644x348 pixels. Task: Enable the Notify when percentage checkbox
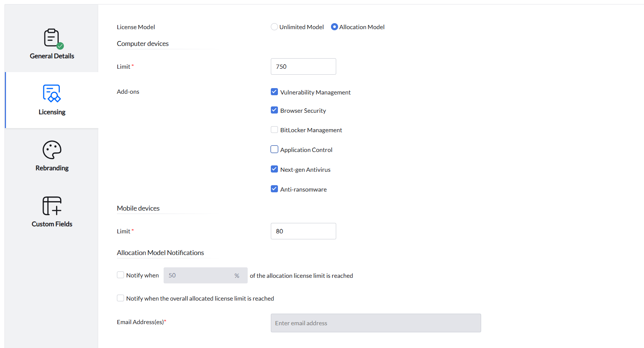tap(121, 275)
